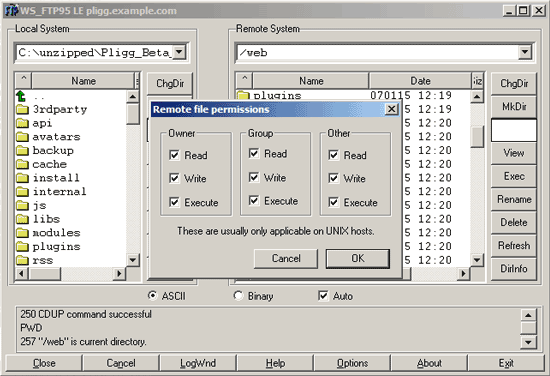Click the remote Rename button

click(514, 199)
